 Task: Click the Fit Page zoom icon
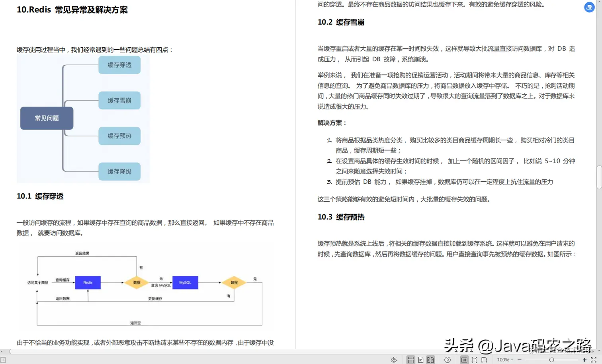click(x=475, y=360)
